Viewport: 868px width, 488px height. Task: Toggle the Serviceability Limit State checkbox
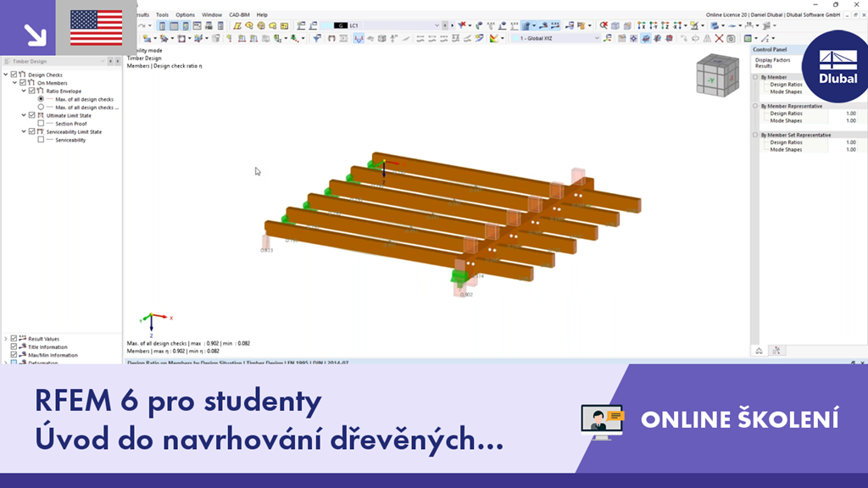pyautogui.click(x=31, y=131)
